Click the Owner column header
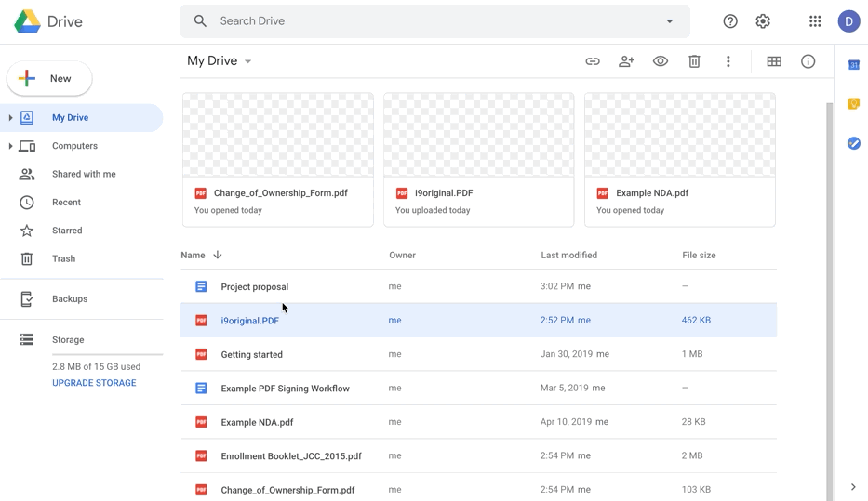868x501 pixels. (x=402, y=255)
